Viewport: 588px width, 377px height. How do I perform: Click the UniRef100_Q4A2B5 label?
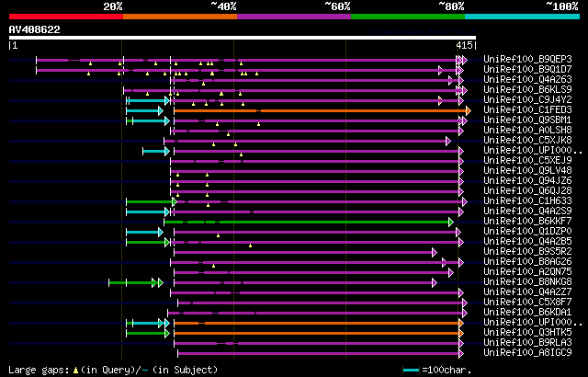point(527,242)
